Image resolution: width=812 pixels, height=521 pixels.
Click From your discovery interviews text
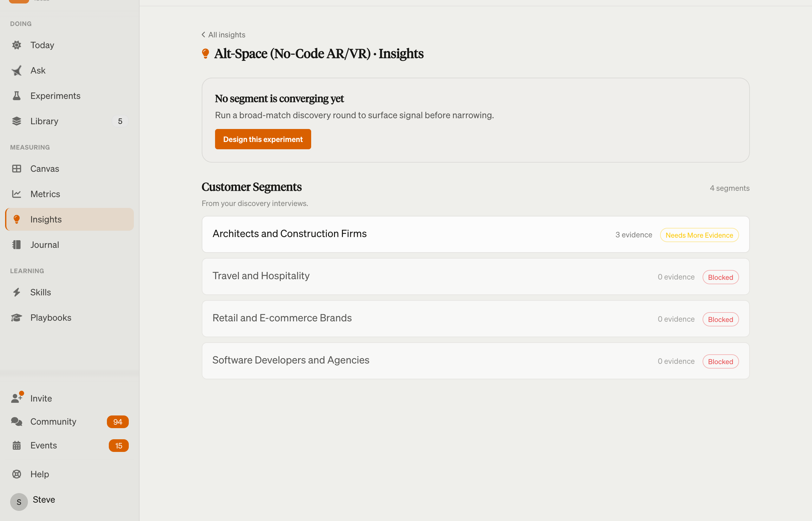pyautogui.click(x=255, y=203)
